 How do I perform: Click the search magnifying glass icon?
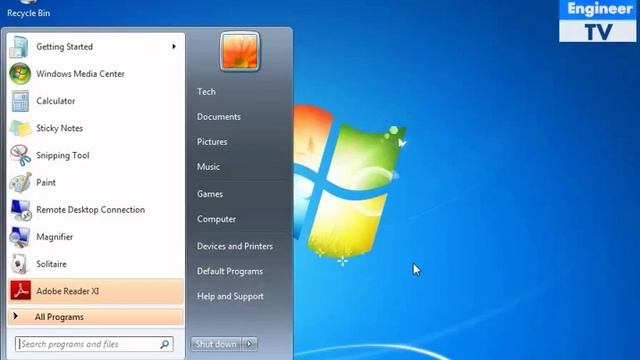[164, 344]
